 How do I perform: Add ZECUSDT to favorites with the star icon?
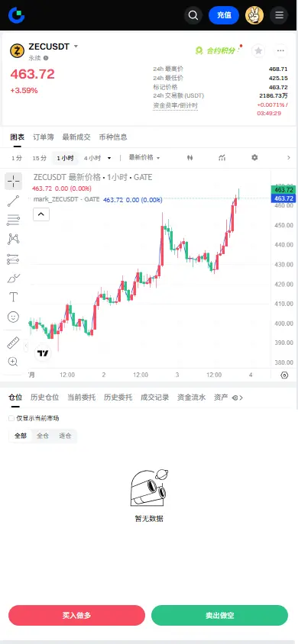pos(258,50)
